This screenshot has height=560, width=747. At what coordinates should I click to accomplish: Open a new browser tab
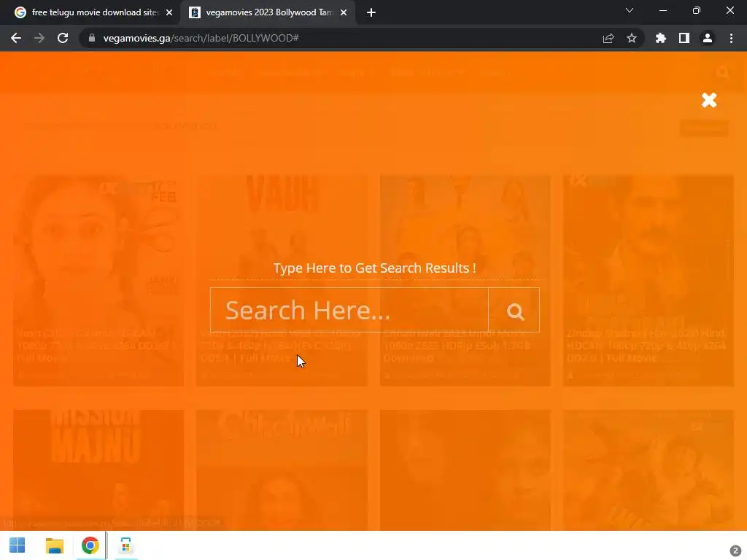point(371,12)
